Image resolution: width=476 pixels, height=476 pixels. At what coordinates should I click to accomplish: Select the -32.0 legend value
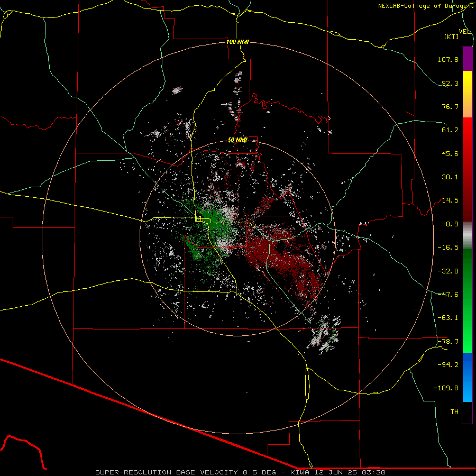(x=448, y=271)
